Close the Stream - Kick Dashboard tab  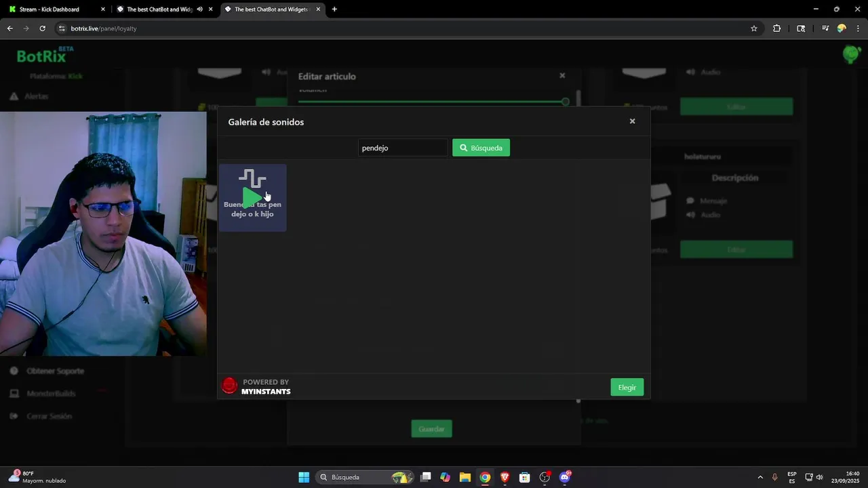tap(103, 9)
